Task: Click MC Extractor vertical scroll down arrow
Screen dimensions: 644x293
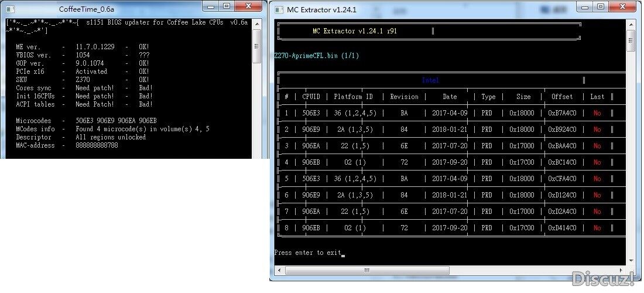Action: pos(631,261)
